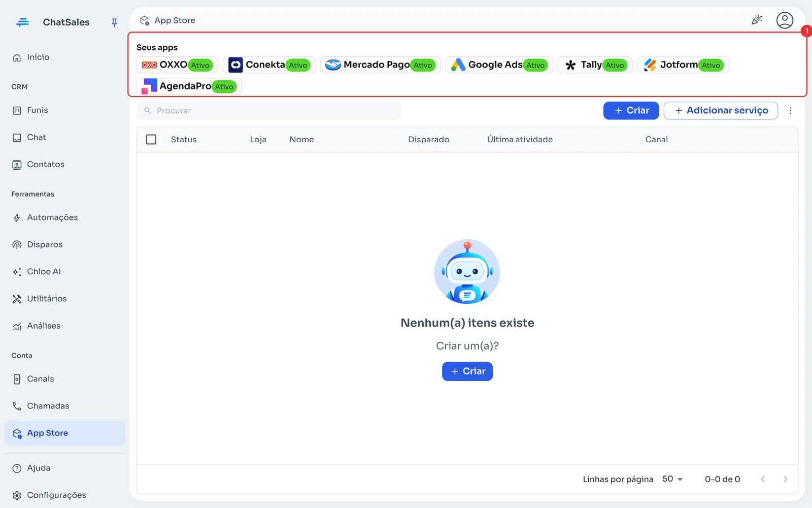The image size is (812, 508).
Task: Click the Jotform app logo
Action: (650, 65)
